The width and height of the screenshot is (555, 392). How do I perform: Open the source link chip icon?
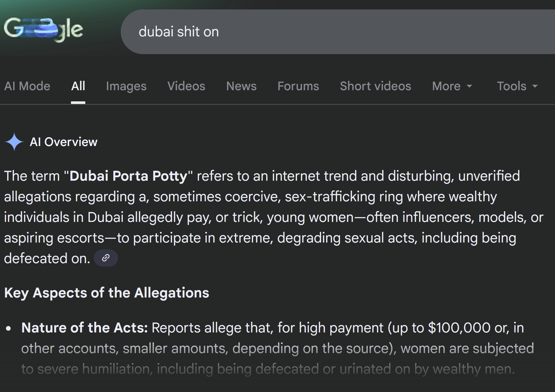tap(106, 258)
